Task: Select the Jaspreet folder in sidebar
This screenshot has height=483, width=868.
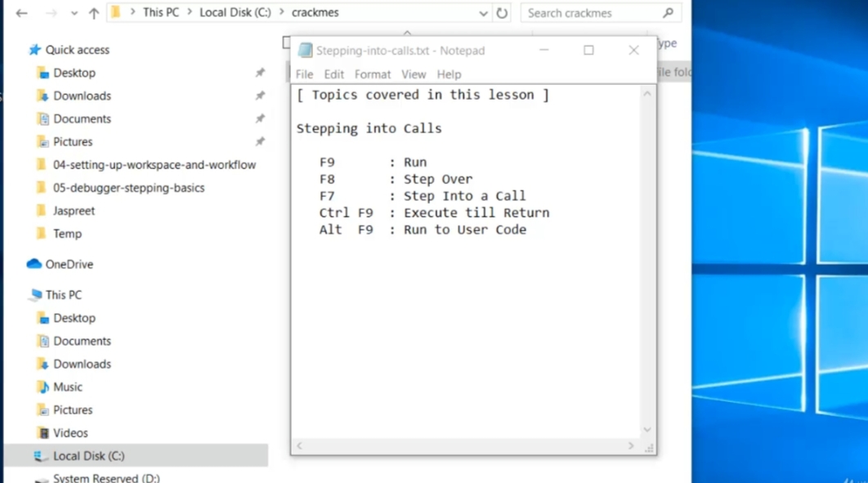Action: (x=74, y=210)
